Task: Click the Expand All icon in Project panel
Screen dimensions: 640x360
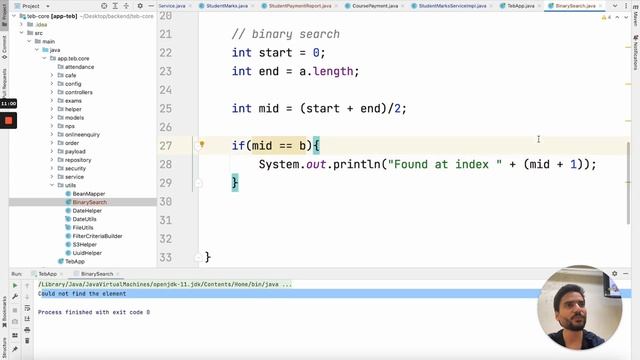Action: click(x=115, y=6)
